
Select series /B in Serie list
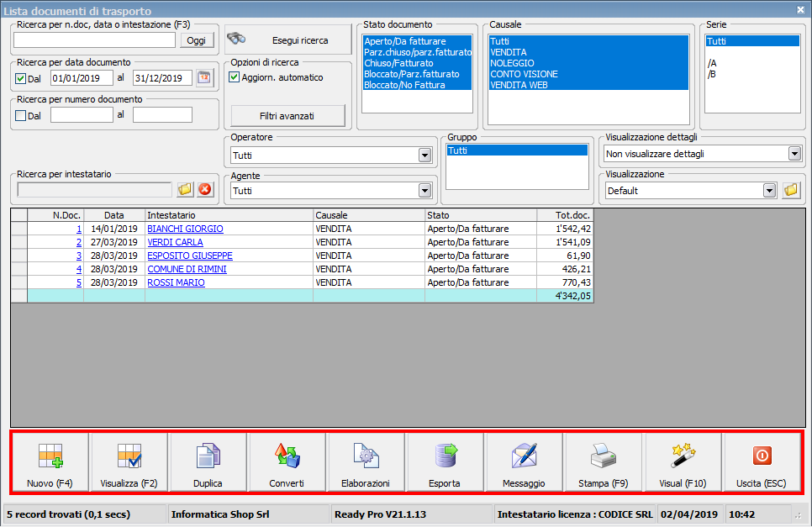(x=752, y=74)
